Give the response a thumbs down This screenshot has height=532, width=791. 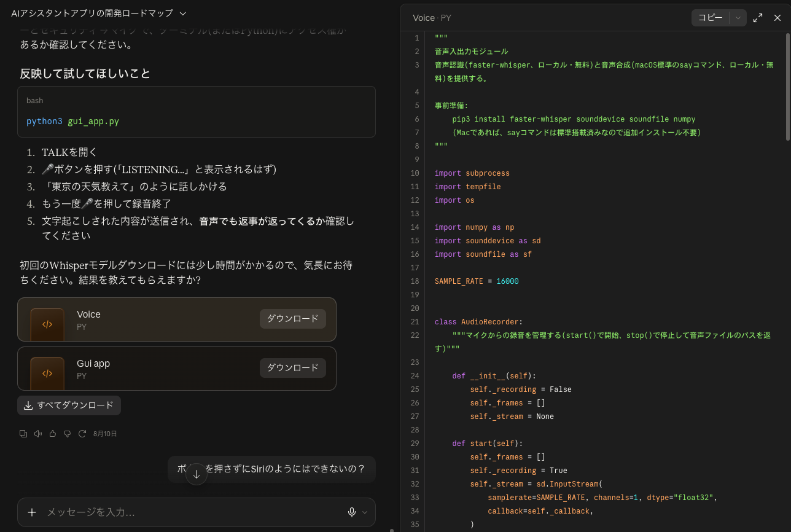click(x=68, y=434)
